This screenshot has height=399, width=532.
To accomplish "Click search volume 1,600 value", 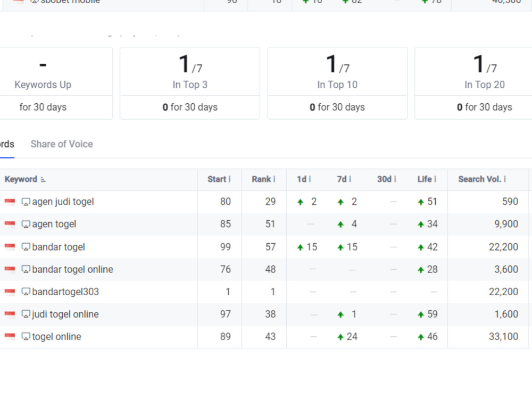I will [x=506, y=314].
